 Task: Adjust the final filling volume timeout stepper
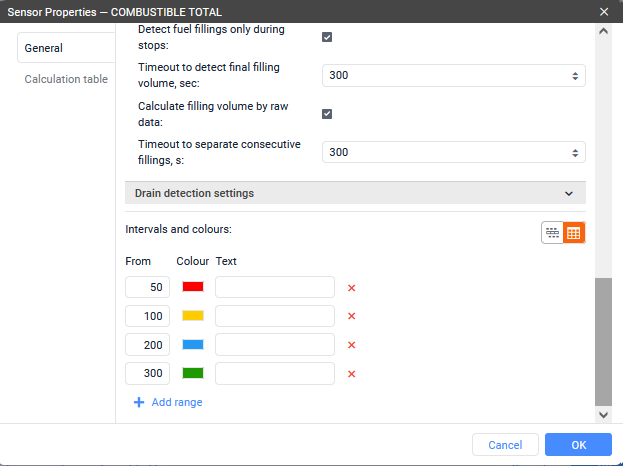[x=575, y=76]
